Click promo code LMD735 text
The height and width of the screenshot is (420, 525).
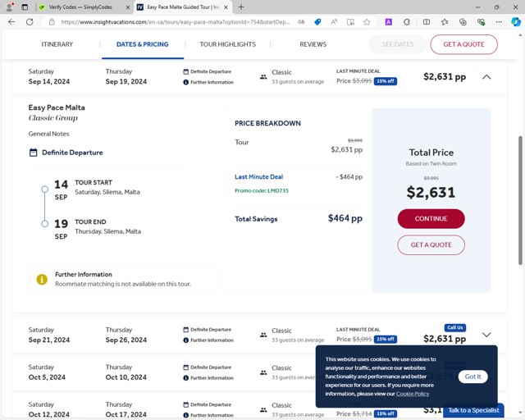tap(262, 190)
